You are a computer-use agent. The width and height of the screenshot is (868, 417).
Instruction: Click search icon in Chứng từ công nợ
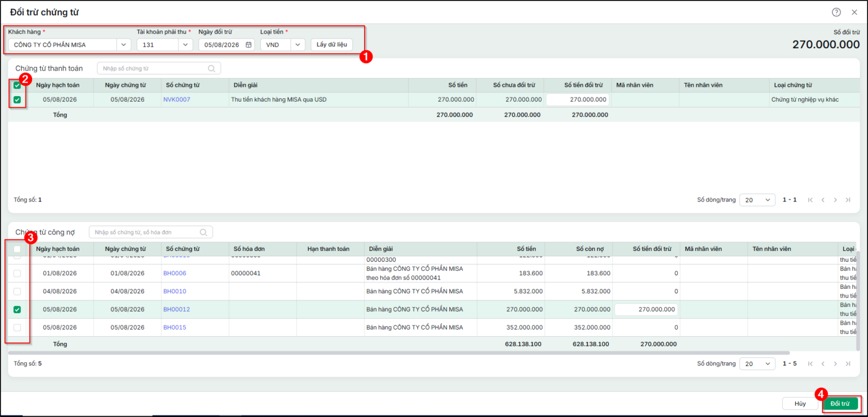203,232
